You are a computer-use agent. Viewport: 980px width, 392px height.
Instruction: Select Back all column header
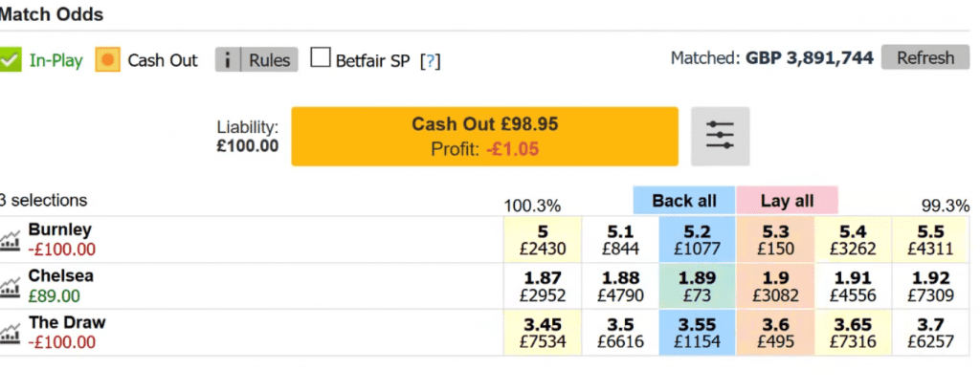pyautogui.click(x=683, y=201)
